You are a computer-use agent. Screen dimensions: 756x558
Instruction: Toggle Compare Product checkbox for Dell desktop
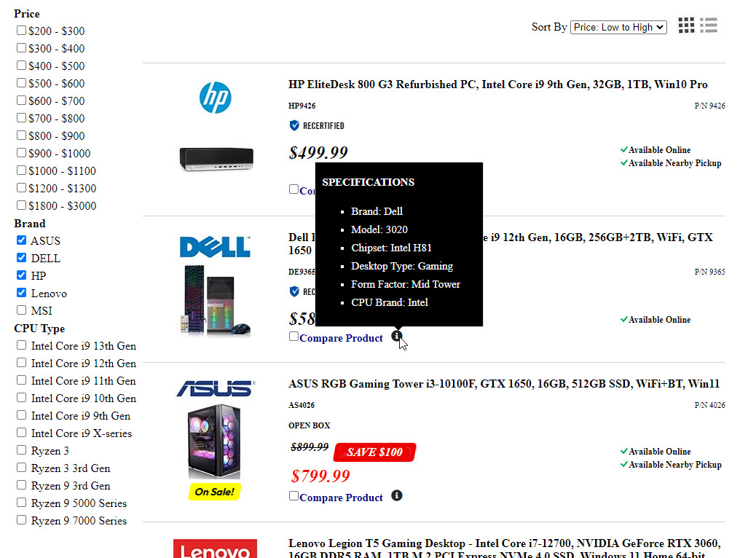coord(294,337)
